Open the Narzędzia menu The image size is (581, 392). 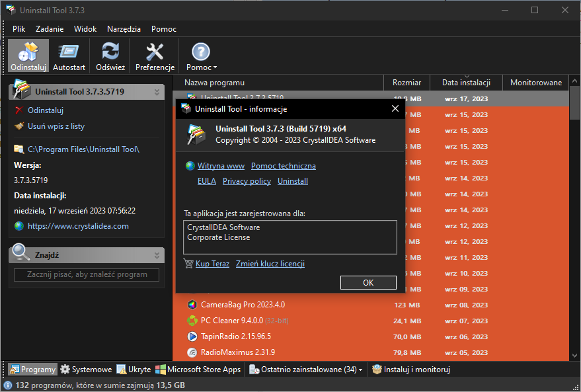click(124, 29)
